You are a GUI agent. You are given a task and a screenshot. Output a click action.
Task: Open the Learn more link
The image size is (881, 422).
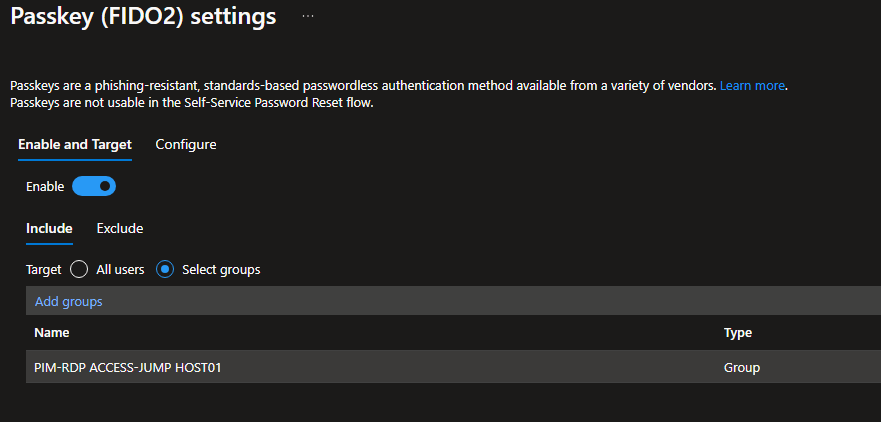tap(752, 86)
